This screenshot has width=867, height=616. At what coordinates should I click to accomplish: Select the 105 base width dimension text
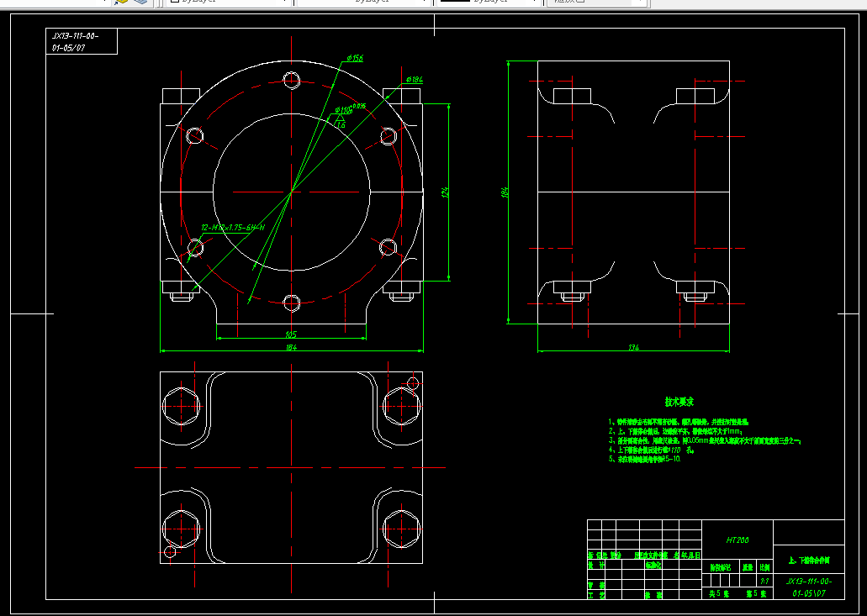[291, 334]
